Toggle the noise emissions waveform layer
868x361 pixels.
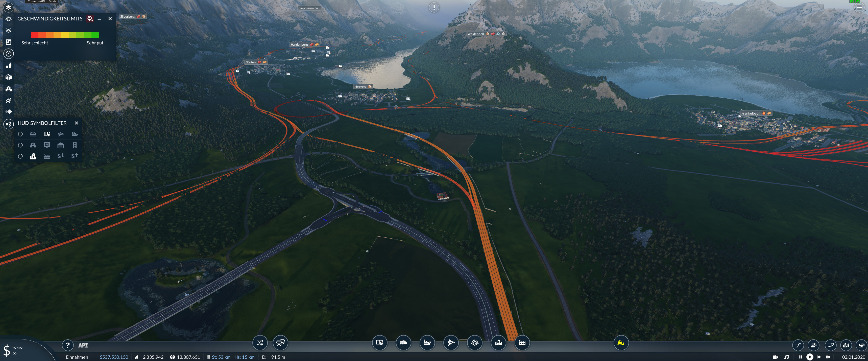(8, 111)
